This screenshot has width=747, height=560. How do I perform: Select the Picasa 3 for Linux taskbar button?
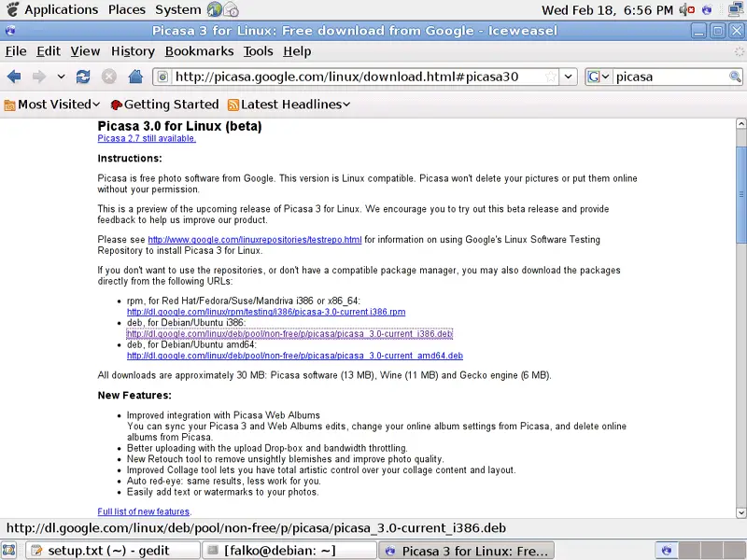466,551
